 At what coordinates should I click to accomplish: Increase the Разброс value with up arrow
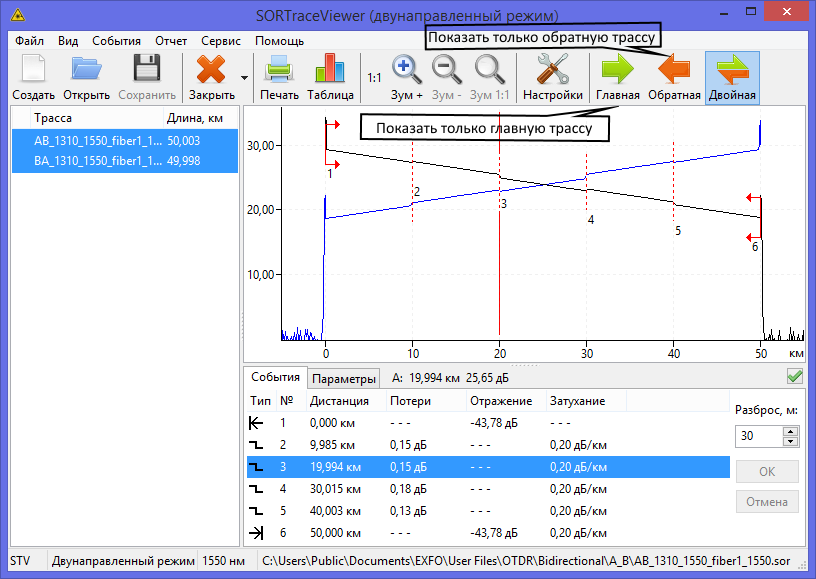pos(791,431)
